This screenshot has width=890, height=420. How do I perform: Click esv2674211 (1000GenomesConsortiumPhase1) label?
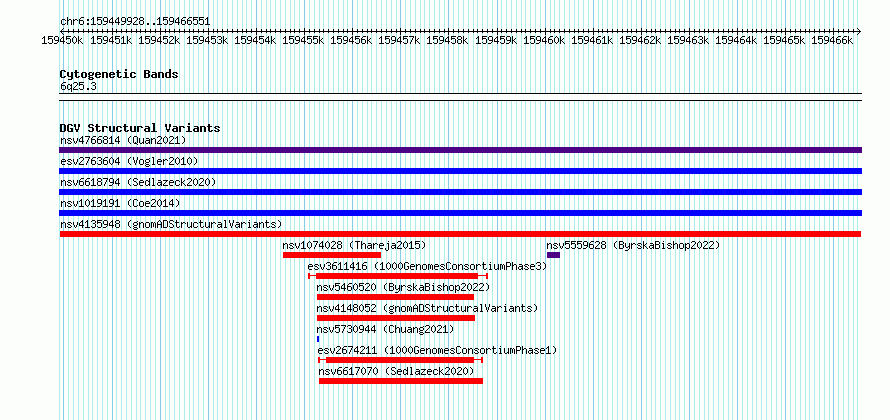tap(437, 350)
